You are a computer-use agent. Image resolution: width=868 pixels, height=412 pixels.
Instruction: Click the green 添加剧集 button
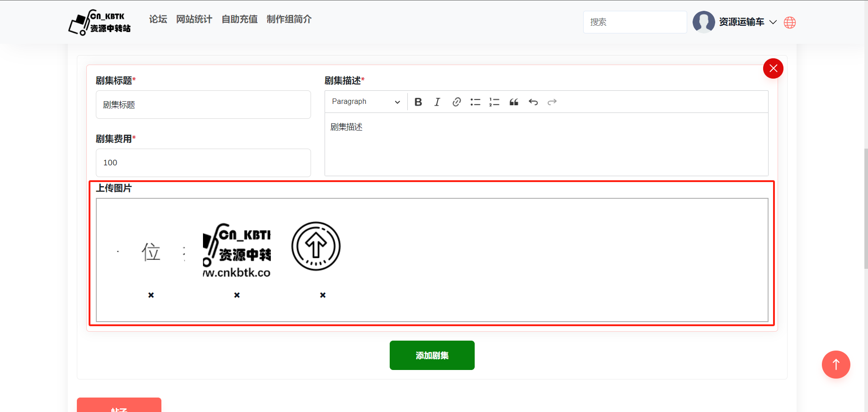click(x=432, y=356)
